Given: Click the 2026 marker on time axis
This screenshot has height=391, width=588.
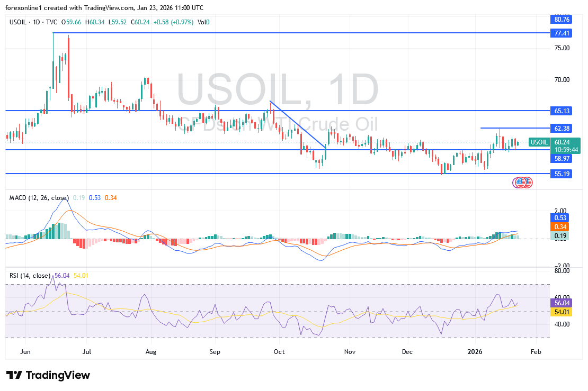Looking at the screenshot, I should pos(475,351).
